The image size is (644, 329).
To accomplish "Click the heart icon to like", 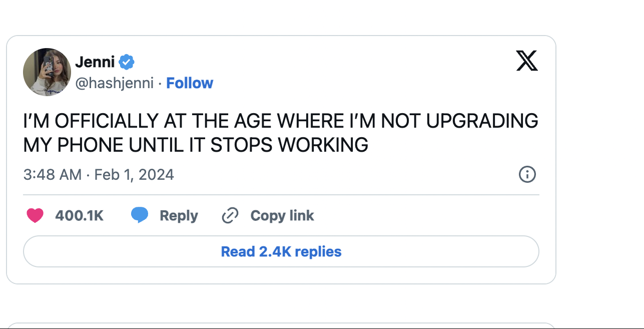I will coord(35,216).
